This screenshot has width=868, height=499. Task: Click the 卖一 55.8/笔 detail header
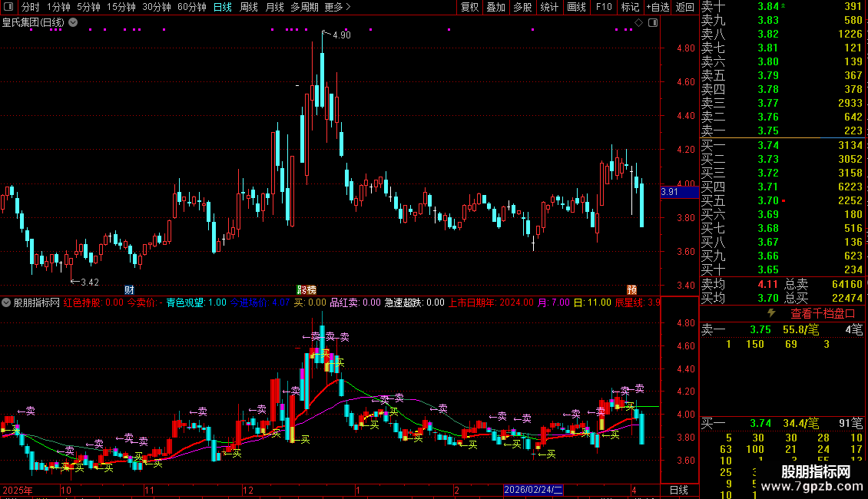782,329
